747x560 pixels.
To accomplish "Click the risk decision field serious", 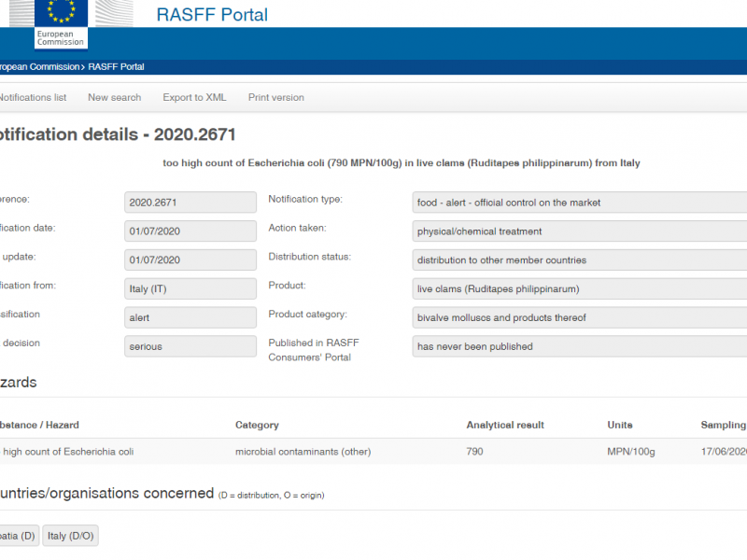I will coord(190,346).
